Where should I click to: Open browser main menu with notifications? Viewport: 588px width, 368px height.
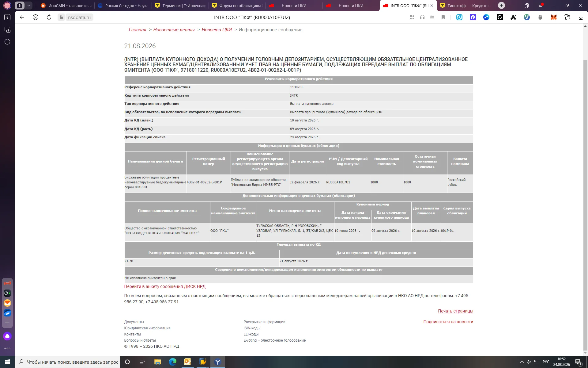click(x=541, y=6)
